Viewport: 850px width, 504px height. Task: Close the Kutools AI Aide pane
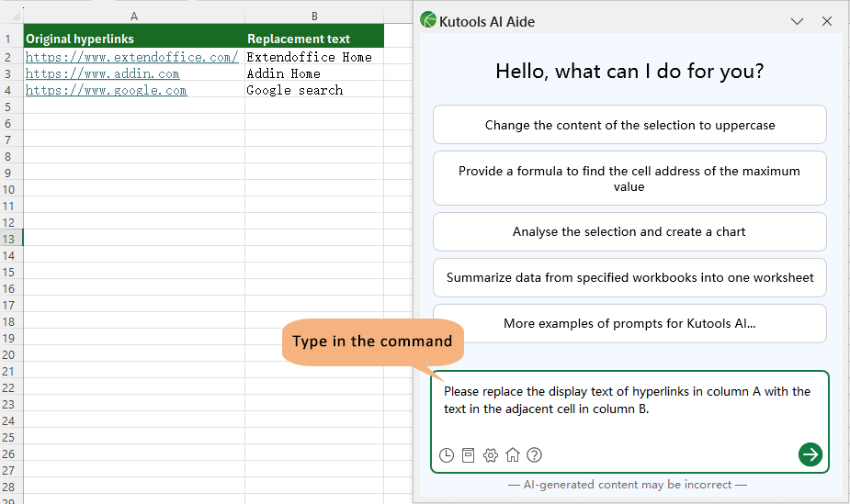(x=827, y=21)
